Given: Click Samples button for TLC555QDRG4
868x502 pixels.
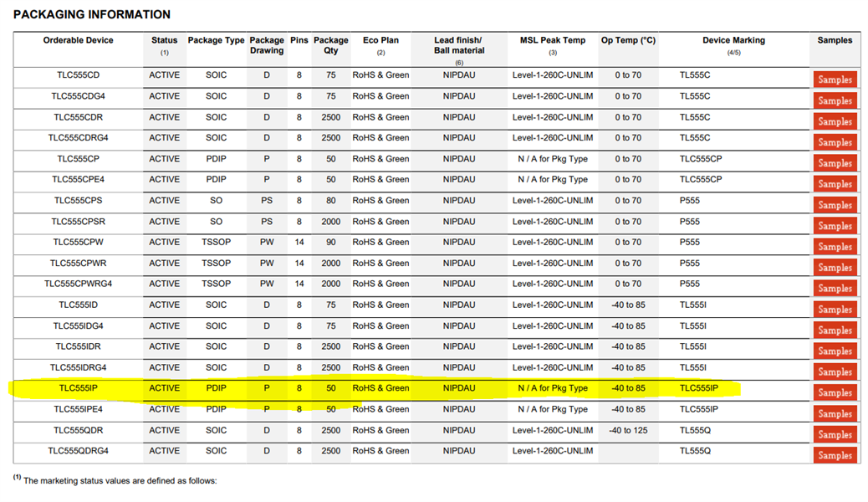Looking at the screenshot, I should (x=835, y=455).
